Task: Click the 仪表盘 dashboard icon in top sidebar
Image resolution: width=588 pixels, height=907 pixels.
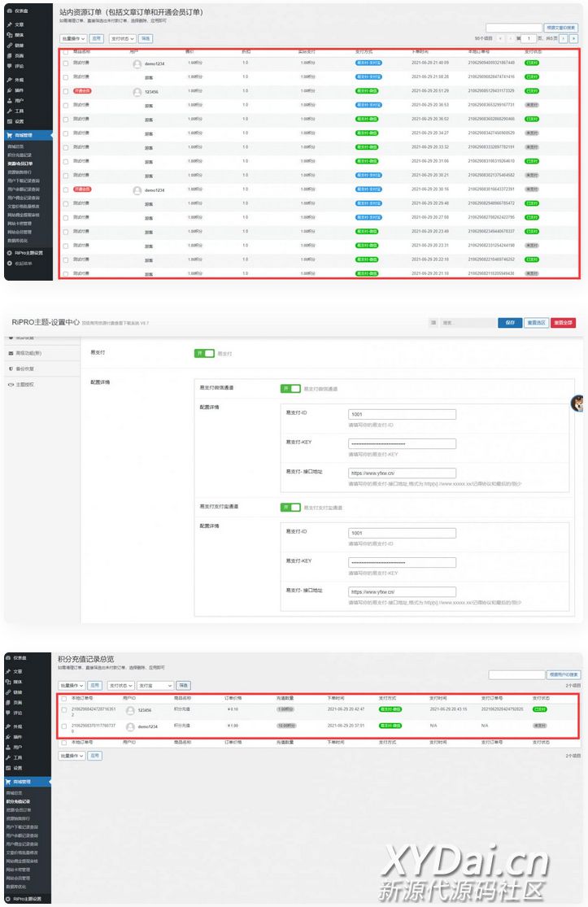Action: [9, 11]
